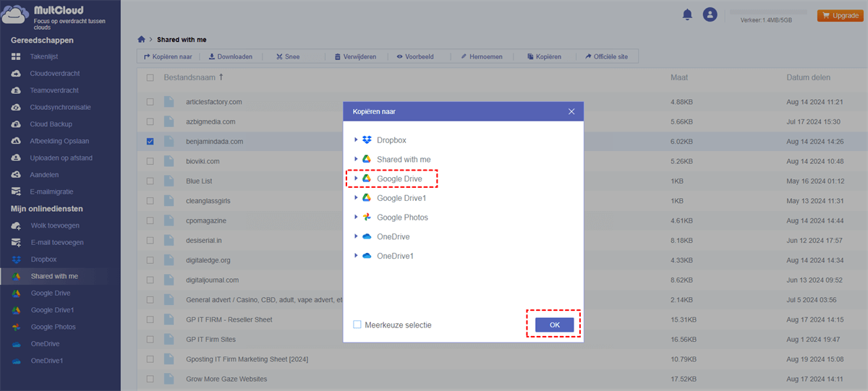
Task: Click the Cloud Backup sidebar icon
Action: point(16,124)
